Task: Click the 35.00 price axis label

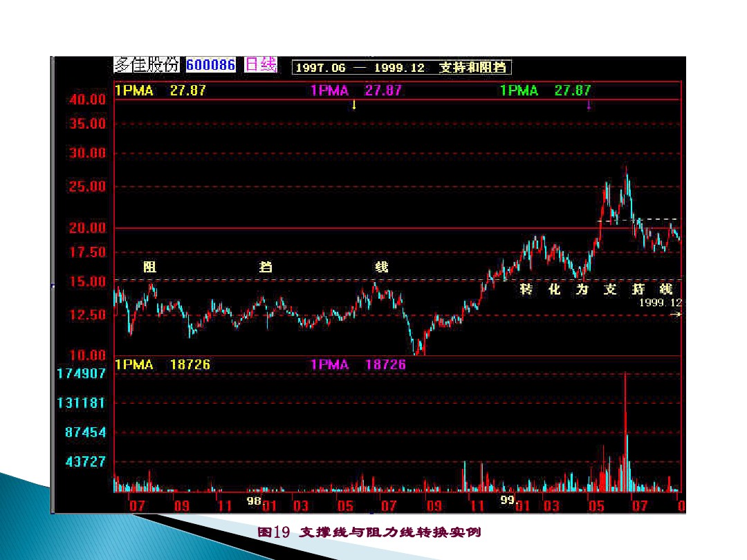Action: [88, 124]
